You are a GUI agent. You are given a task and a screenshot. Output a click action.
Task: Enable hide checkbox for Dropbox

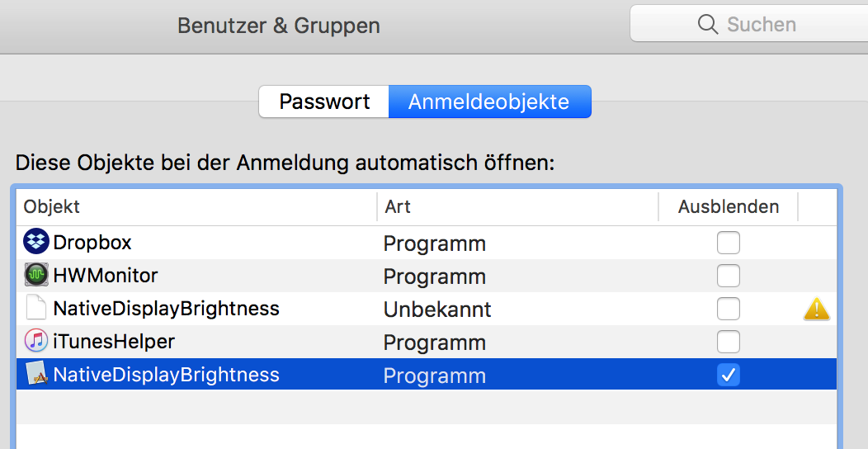coord(728,243)
